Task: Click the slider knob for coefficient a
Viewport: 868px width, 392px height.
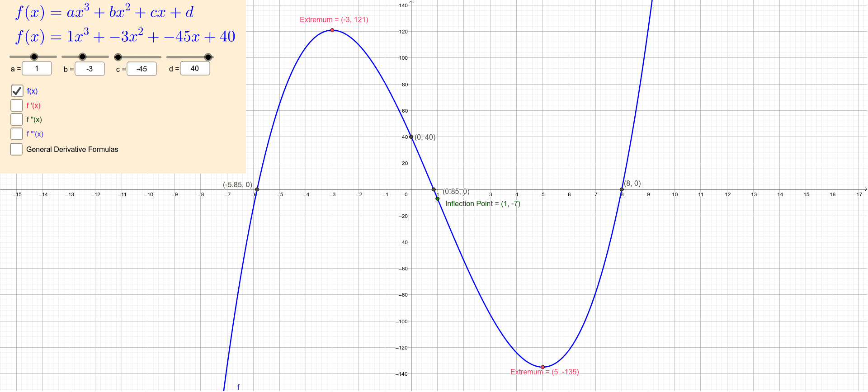Action: [x=34, y=57]
